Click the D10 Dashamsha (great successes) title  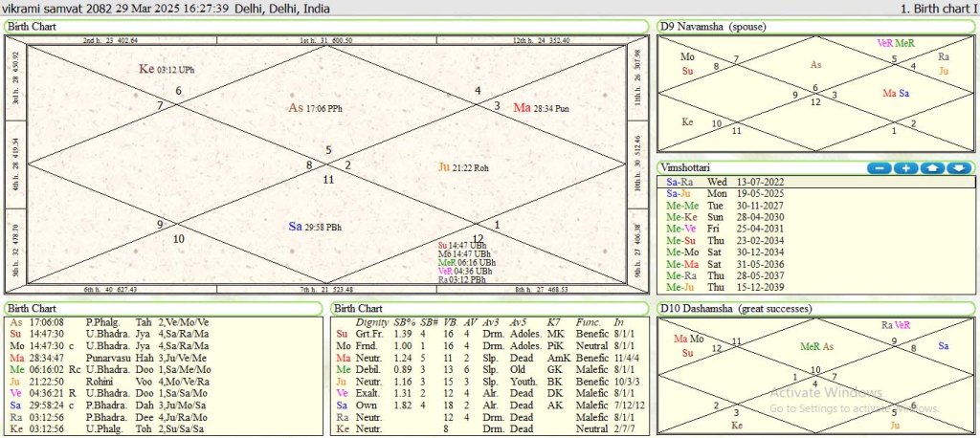point(735,309)
